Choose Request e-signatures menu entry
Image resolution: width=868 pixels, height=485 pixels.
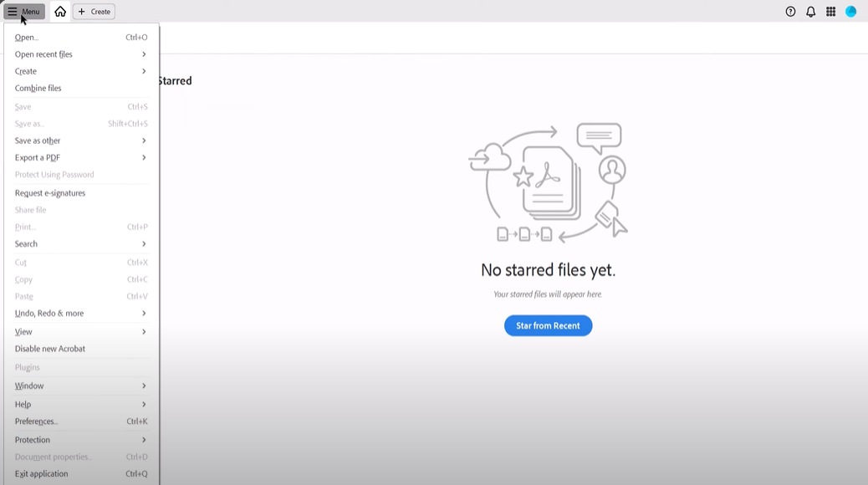coord(81,193)
